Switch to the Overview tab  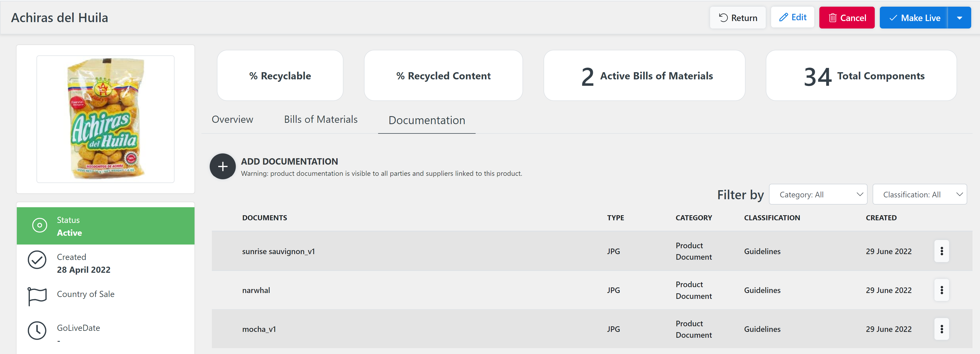point(232,119)
